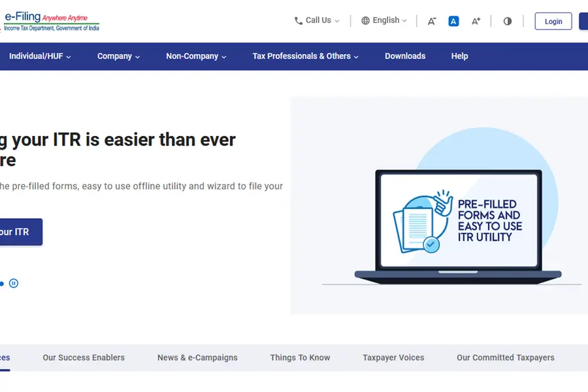The image size is (588, 392).
Task: Click the e-Filing Income Tax Department logo
Action: (x=52, y=21)
